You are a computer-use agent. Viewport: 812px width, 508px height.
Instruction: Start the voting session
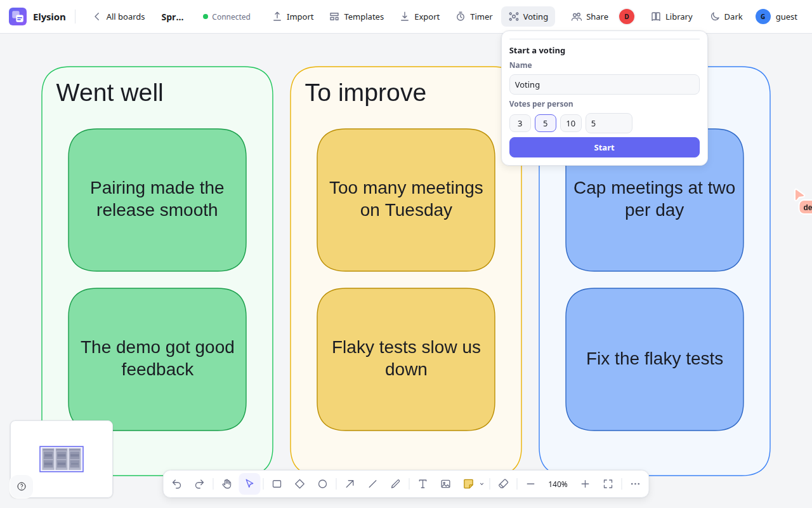(x=604, y=147)
